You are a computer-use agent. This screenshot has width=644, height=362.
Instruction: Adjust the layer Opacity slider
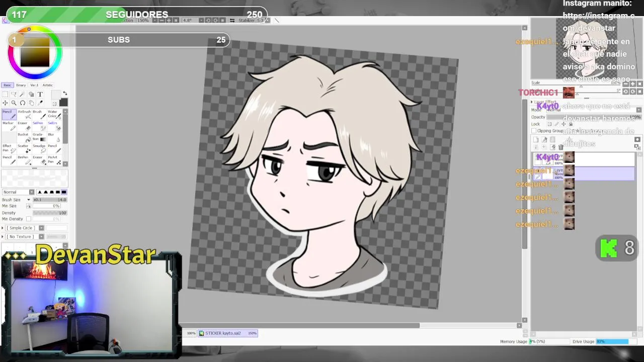594,117
